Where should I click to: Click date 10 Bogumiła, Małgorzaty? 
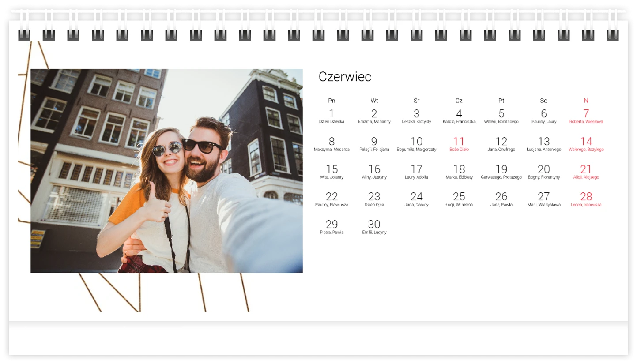tap(416, 143)
